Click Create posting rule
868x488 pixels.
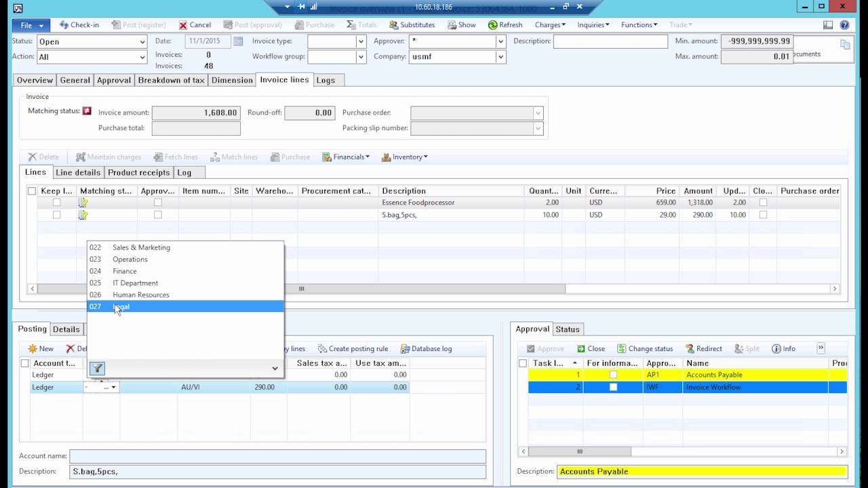[353, 349]
